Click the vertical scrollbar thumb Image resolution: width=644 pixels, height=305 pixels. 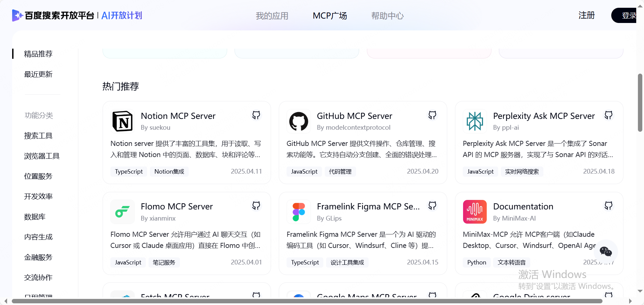[640, 102]
